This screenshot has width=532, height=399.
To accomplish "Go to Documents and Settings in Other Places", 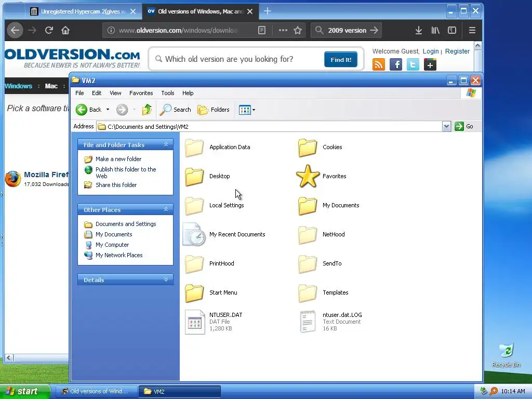I will point(126,224).
